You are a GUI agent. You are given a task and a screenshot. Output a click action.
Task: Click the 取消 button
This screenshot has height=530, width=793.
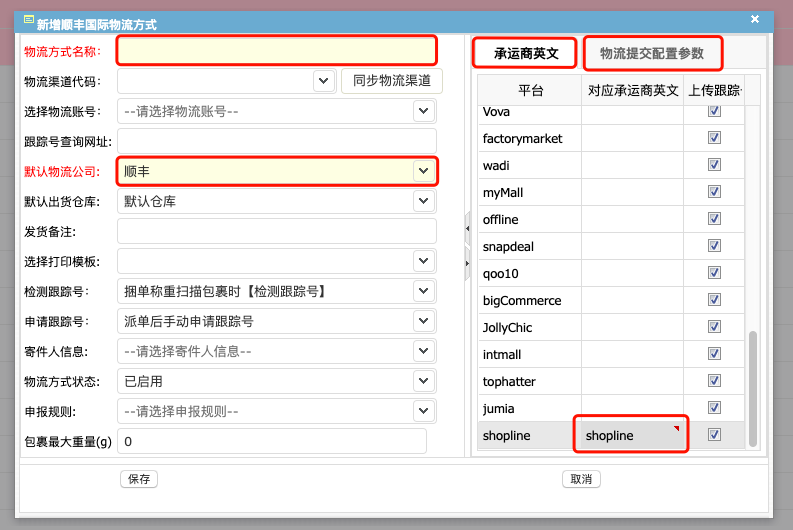pos(581,479)
